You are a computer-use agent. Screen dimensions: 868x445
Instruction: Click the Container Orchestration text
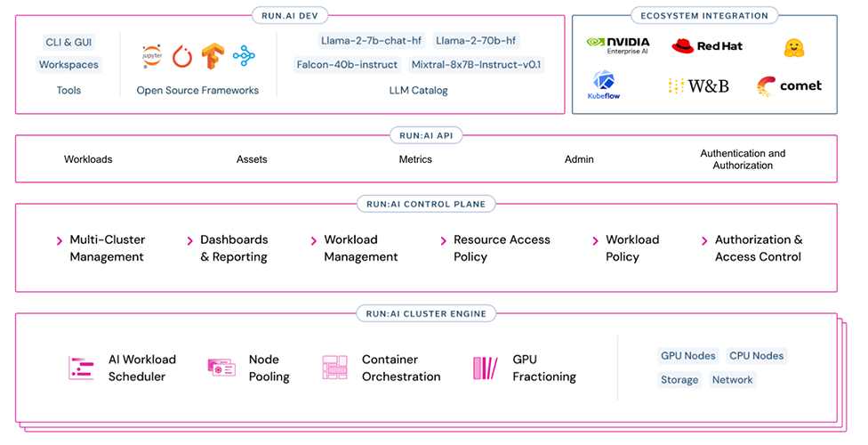pyautogui.click(x=401, y=368)
